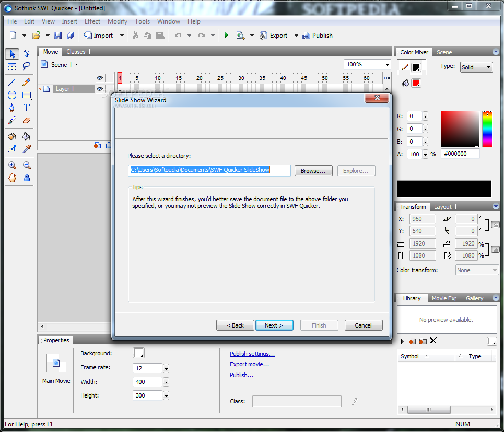504x432 pixels.
Task: Switch to the Layout tab
Action: coord(442,207)
